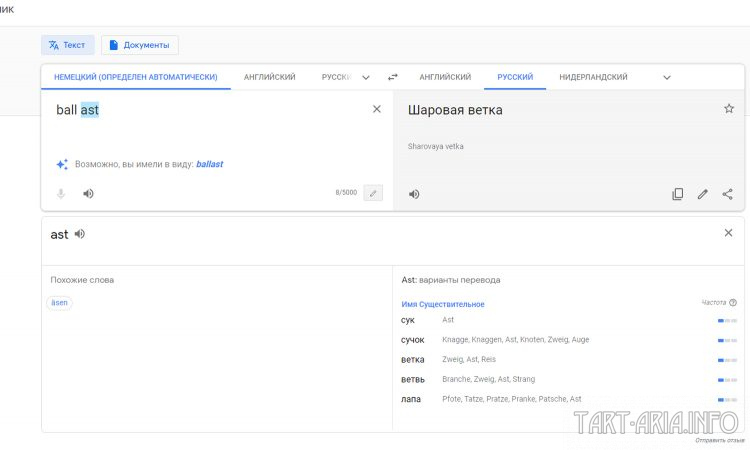
Task: Suggest an edit to the translation
Action: (x=702, y=194)
